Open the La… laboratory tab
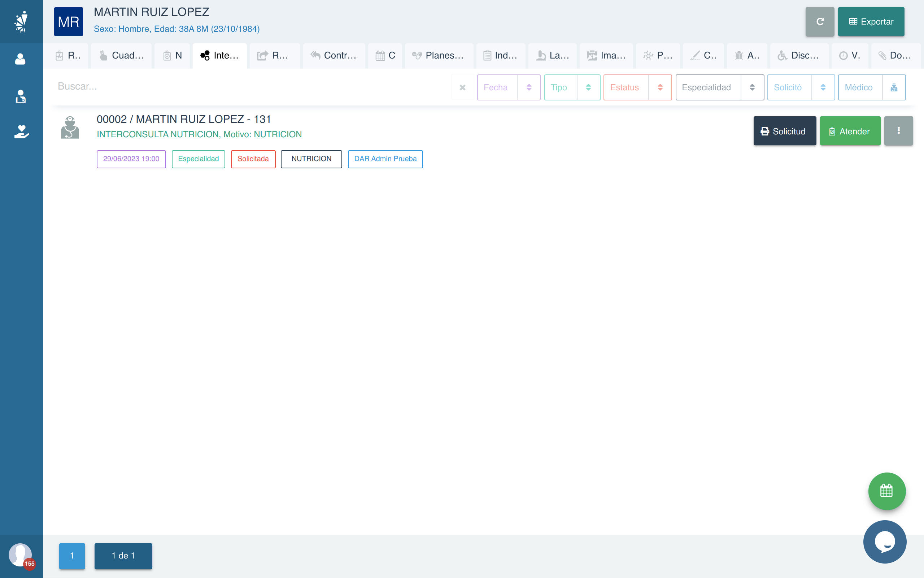The image size is (924, 578). click(553, 56)
